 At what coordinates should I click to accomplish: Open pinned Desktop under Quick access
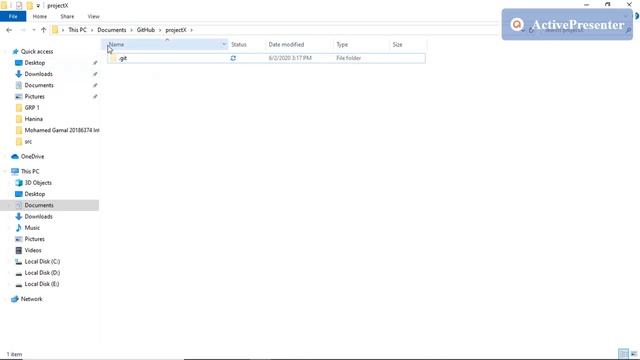click(x=35, y=63)
